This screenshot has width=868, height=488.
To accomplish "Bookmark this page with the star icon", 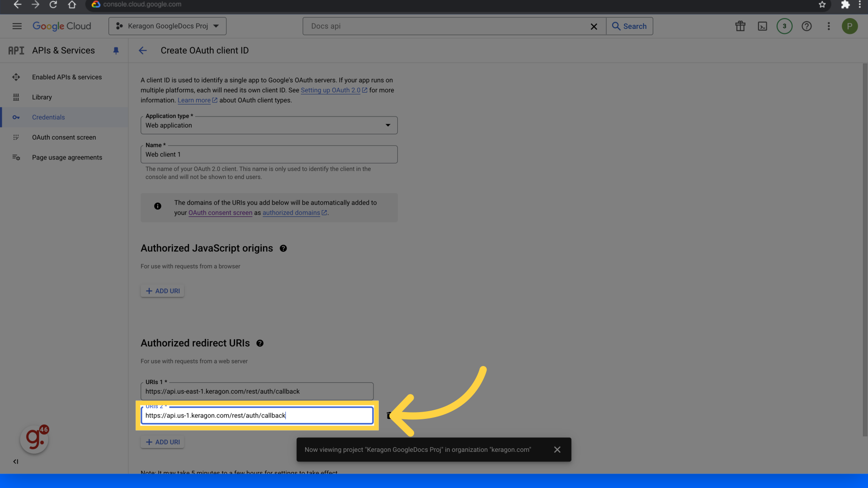I will click(x=822, y=5).
